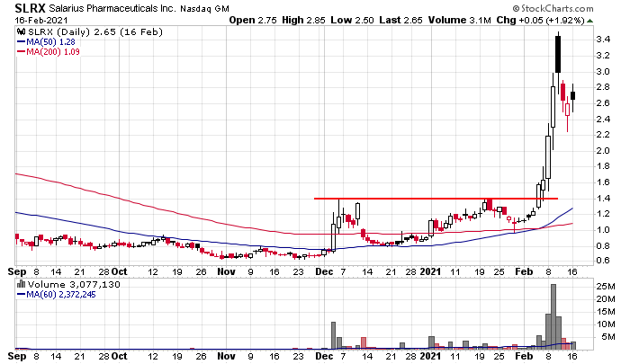Click the Volume 3.1M header value

pos(460,20)
